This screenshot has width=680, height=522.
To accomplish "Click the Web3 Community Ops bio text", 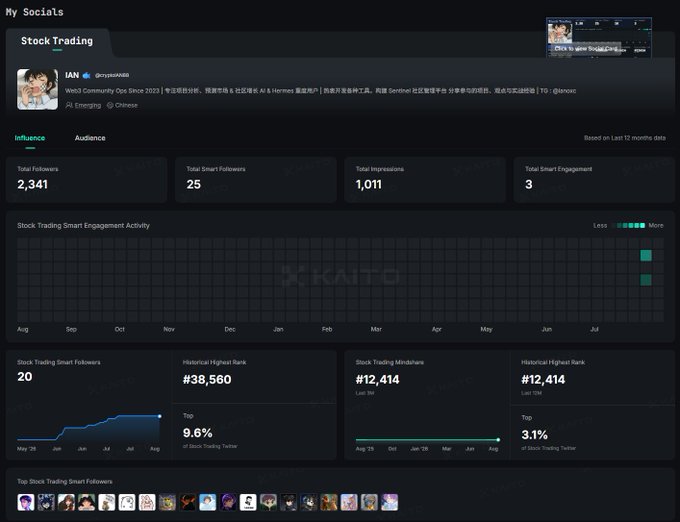I will (x=320, y=91).
